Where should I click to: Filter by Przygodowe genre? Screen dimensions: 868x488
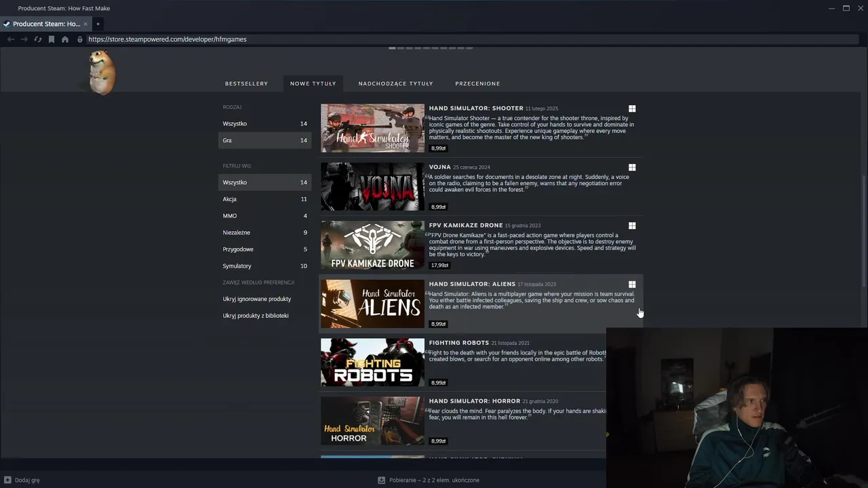pyautogui.click(x=264, y=249)
